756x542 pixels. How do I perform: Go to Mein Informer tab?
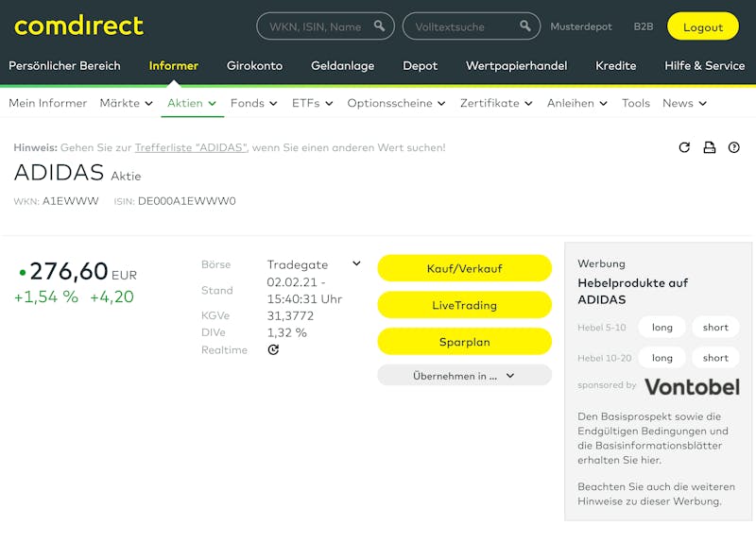click(48, 103)
